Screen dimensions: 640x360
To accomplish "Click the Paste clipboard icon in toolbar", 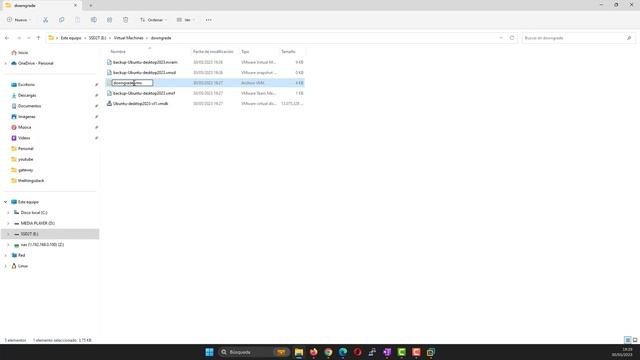I will click(77, 20).
